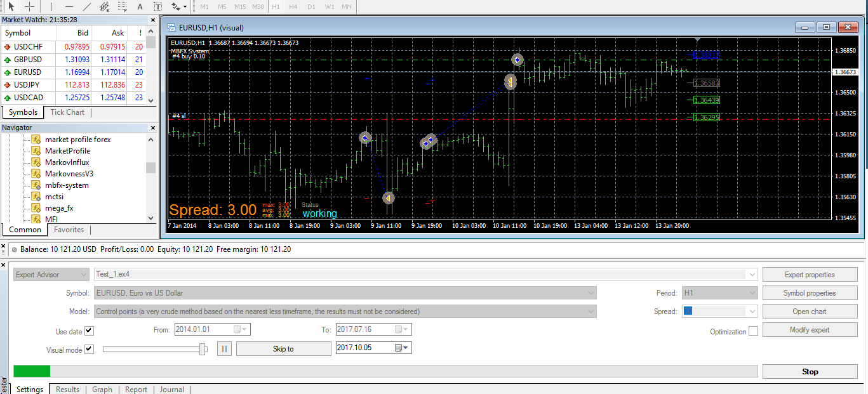The width and height of the screenshot is (868, 394).
Task: Open the Test_1.ex4 expert file dropdown
Action: coord(753,275)
